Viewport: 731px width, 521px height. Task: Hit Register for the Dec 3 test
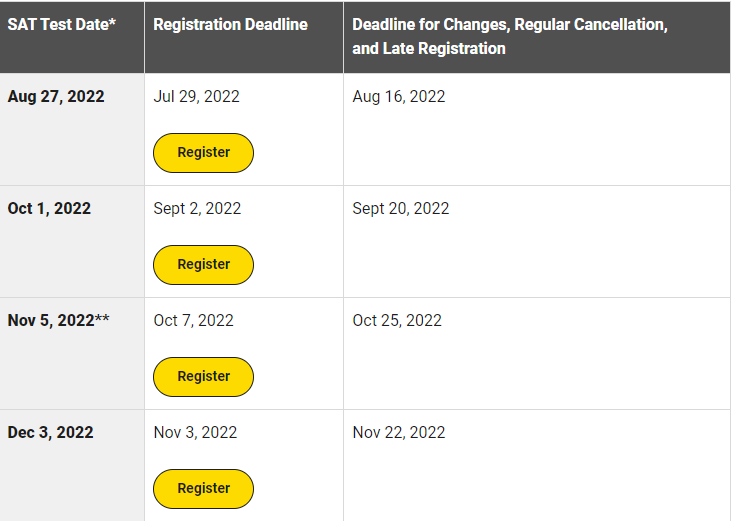point(203,489)
